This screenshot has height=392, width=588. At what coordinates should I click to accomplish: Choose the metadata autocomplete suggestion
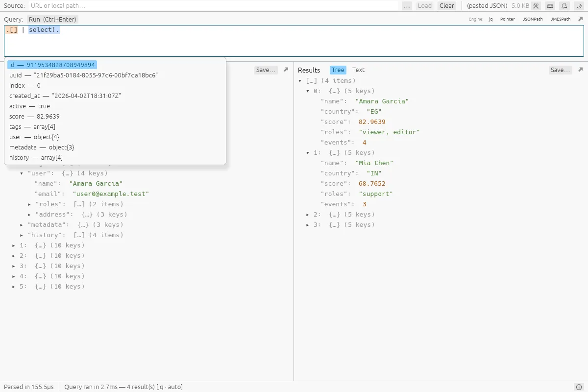pyautogui.click(x=116, y=147)
